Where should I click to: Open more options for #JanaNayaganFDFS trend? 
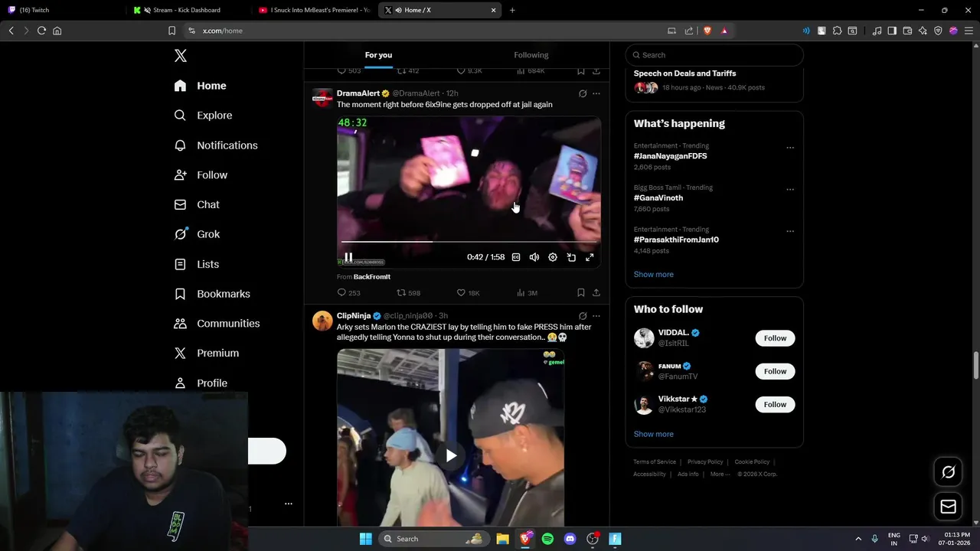[x=790, y=148]
